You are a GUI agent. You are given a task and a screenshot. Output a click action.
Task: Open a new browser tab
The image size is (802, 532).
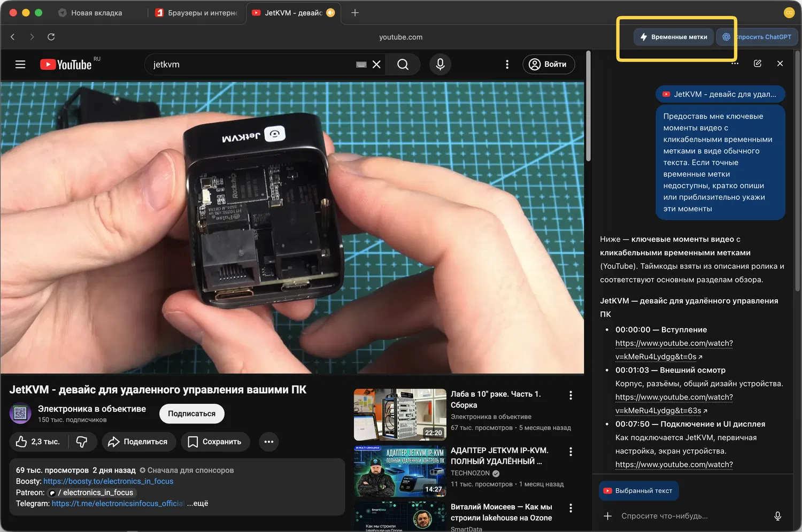pyautogui.click(x=355, y=13)
